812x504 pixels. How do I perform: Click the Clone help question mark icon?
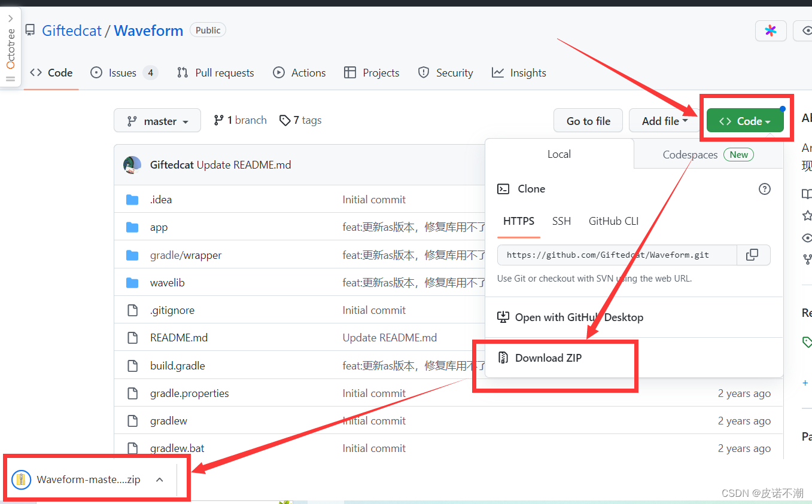(x=764, y=189)
